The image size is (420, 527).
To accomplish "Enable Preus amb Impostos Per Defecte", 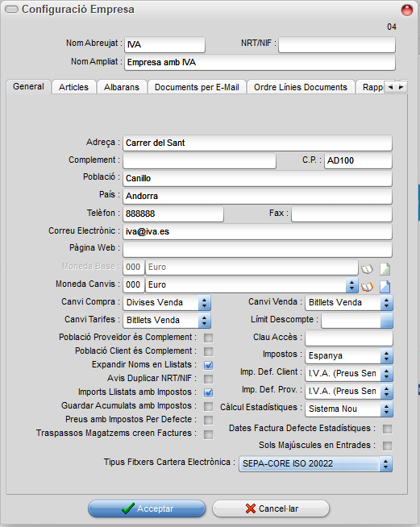I will (209, 420).
